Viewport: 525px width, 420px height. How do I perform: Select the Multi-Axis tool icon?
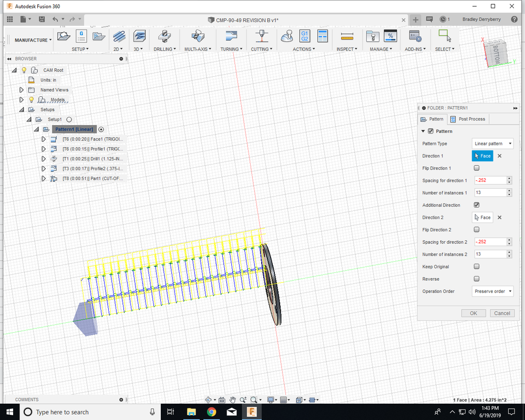(x=198, y=36)
